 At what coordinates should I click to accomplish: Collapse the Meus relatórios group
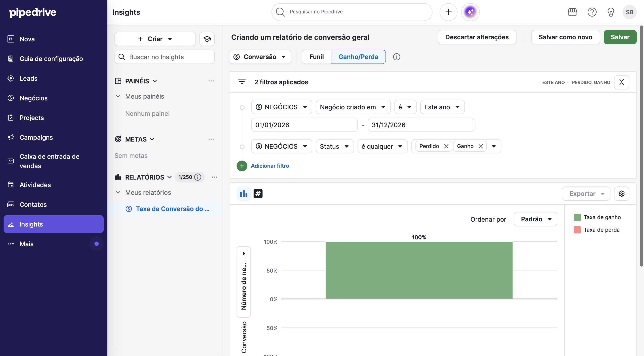pyautogui.click(x=118, y=193)
